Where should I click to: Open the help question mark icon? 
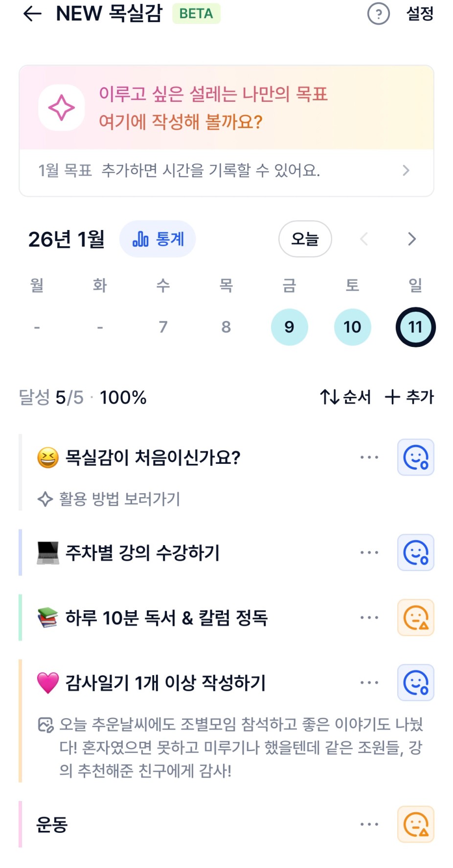click(378, 14)
